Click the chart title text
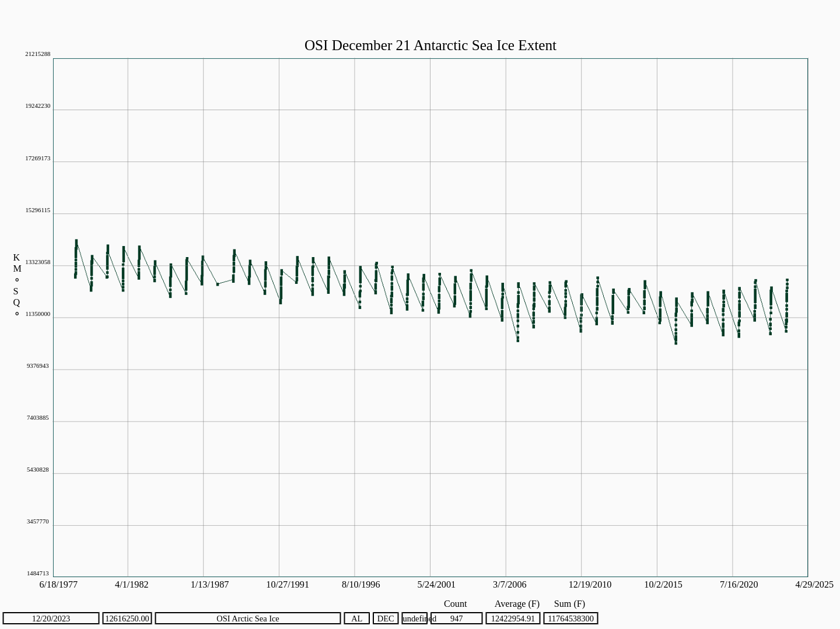 click(430, 45)
